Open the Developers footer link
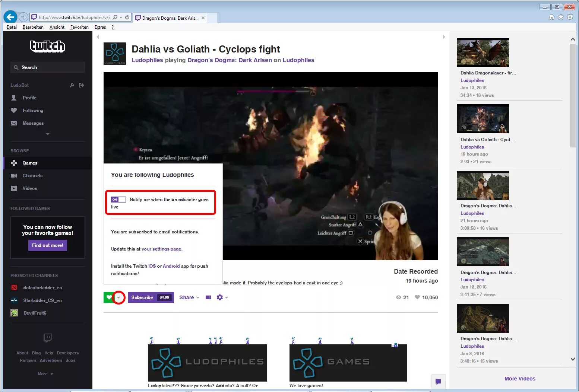The width and height of the screenshot is (579, 392). tap(68, 353)
